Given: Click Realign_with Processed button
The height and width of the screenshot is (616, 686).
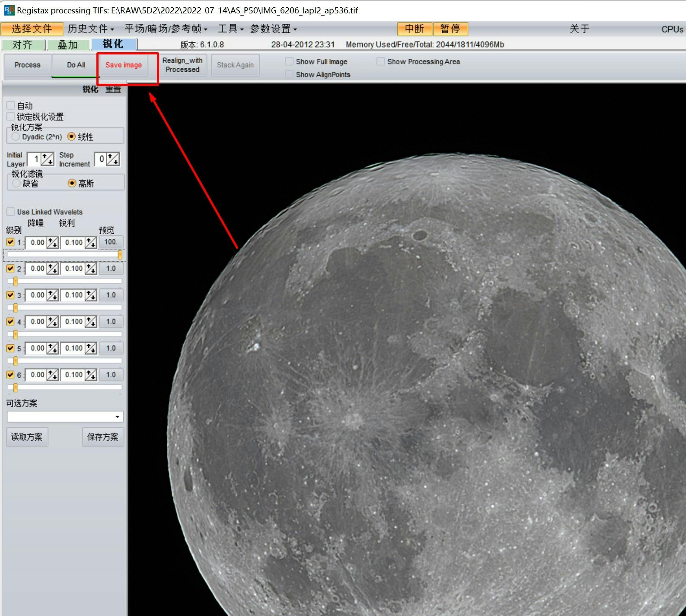Looking at the screenshot, I should [182, 65].
